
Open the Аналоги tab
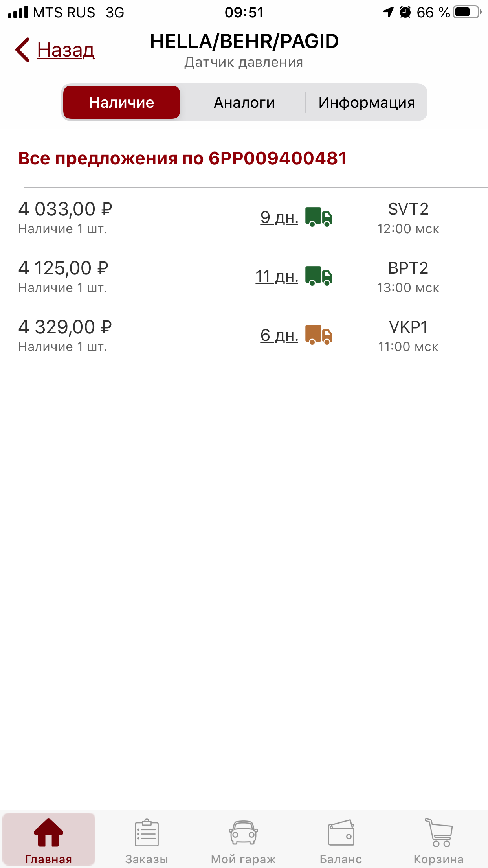coord(244,103)
